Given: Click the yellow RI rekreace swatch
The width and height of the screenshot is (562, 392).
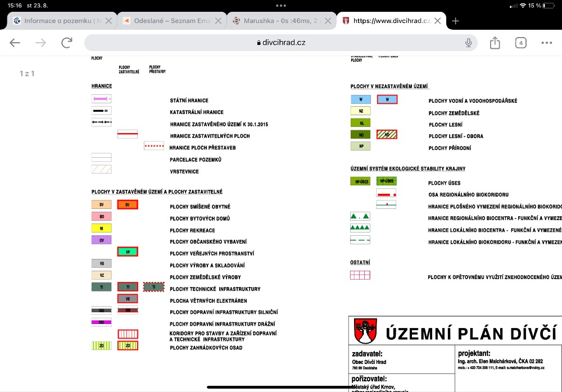Looking at the screenshot, I should pos(101,228).
